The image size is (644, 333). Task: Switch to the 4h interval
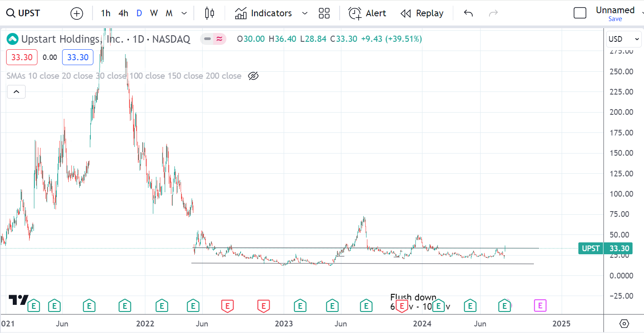[x=123, y=13]
